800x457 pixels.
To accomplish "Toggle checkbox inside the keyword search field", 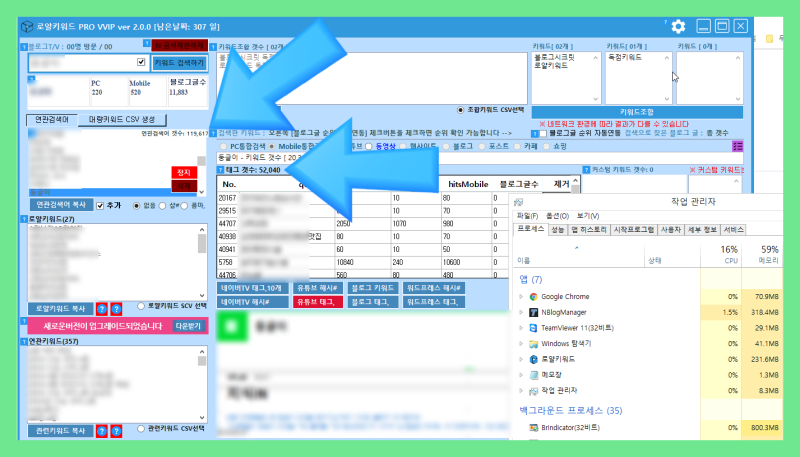I will (141, 62).
